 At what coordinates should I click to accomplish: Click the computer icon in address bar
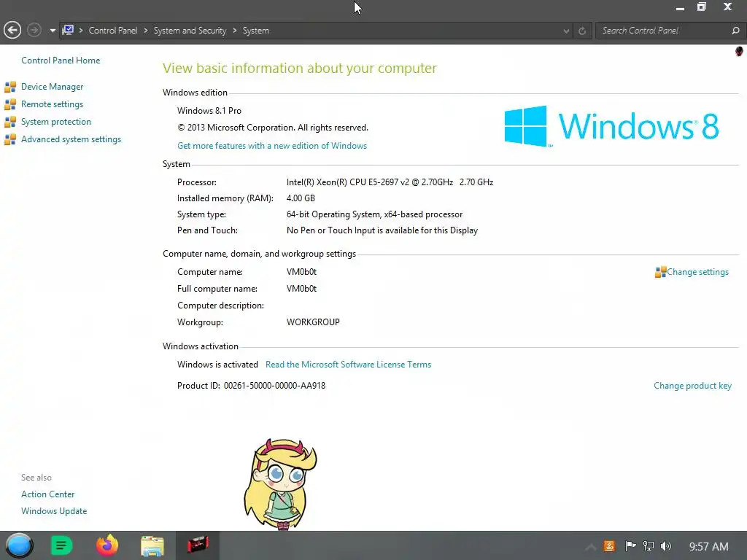click(68, 31)
